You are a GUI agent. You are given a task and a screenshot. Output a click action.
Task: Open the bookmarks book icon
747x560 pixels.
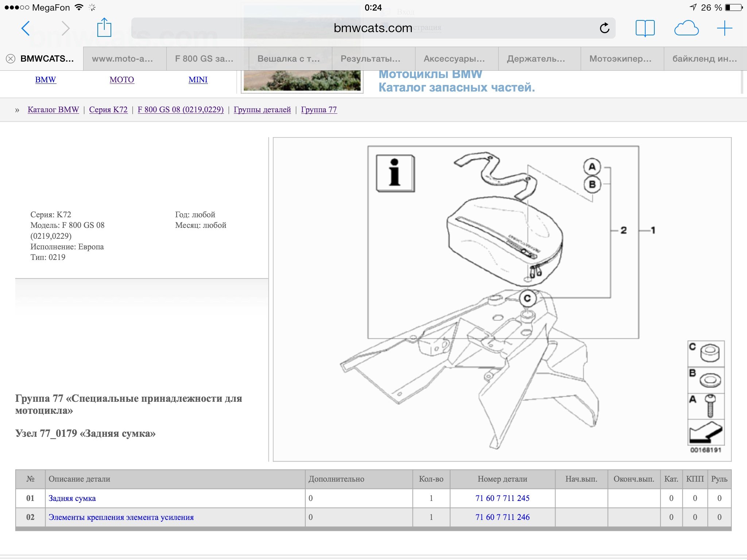[645, 28]
